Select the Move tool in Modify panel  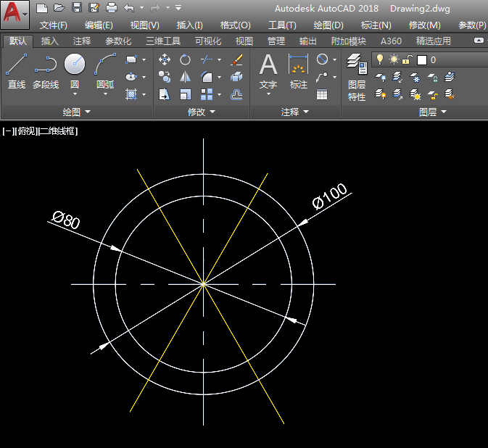point(165,59)
